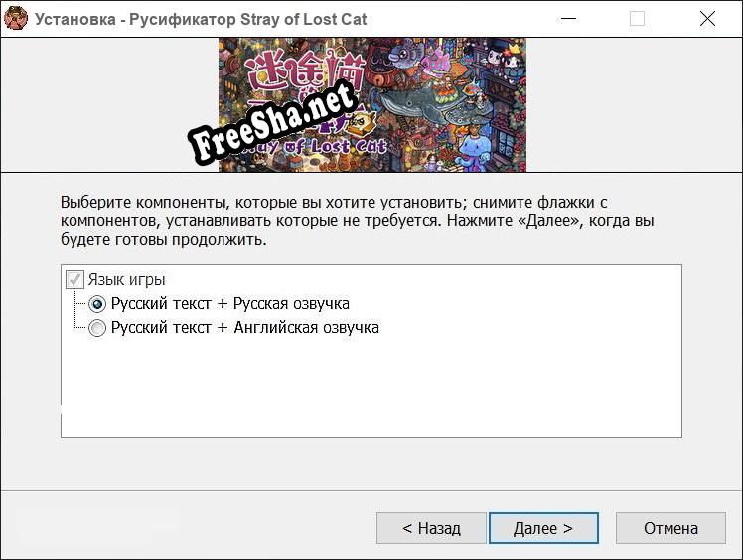The width and height of the screenshot is (743, 560).
Task: Choose the «Русский текст + Английская озвучка» radio button
Action: pyautogui.click(x=97, y=328)
